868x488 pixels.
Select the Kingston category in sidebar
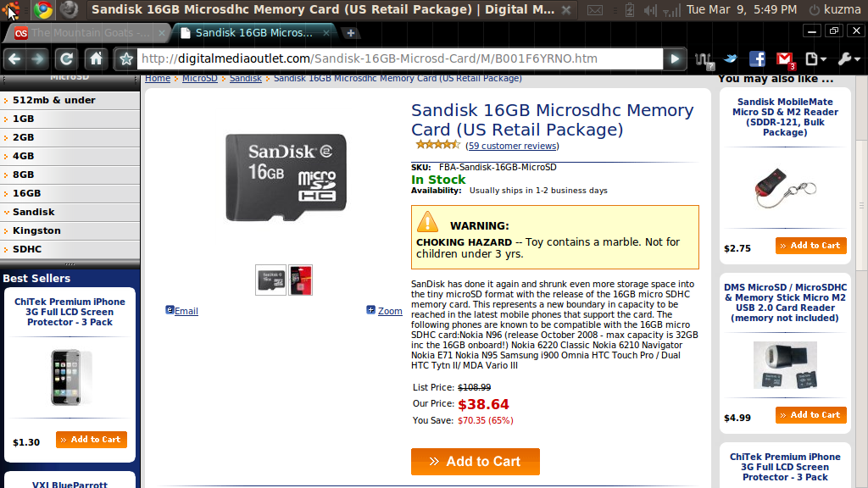point(37,230)
